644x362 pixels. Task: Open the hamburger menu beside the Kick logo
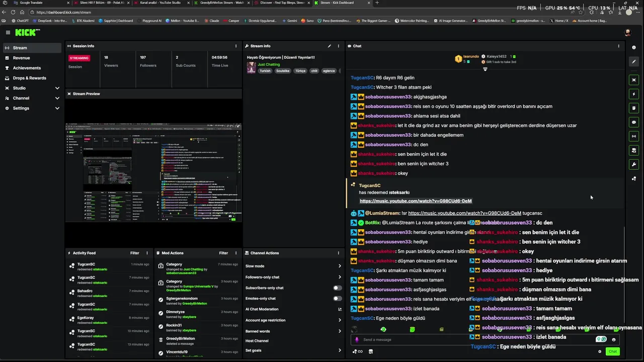(x=8, y=32)
